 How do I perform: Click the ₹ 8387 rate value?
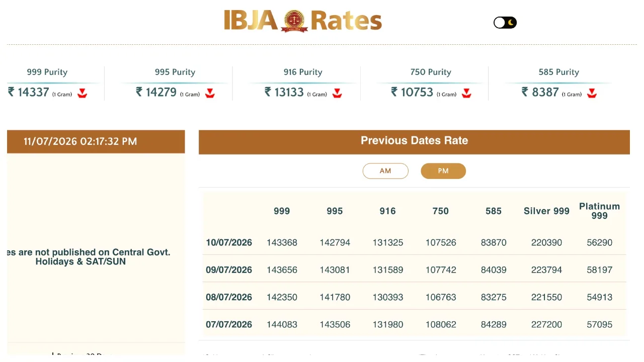(x=540, y=92)
